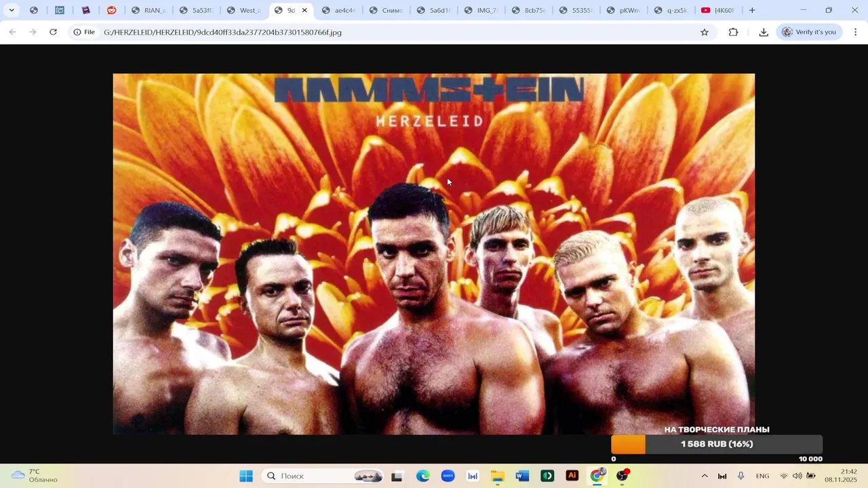
Task: Open a new browser tab
Action: 752,10
